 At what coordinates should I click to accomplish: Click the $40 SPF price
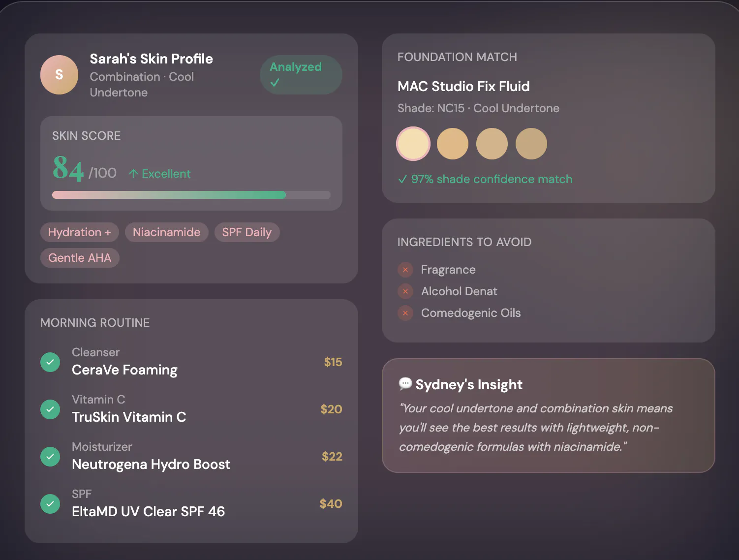click(331, 504)
